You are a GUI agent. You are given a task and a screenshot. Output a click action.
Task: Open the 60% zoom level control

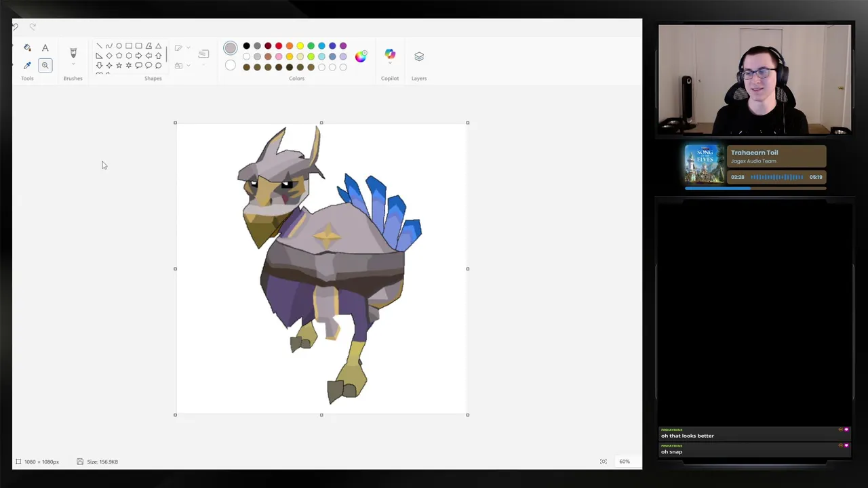625,462
